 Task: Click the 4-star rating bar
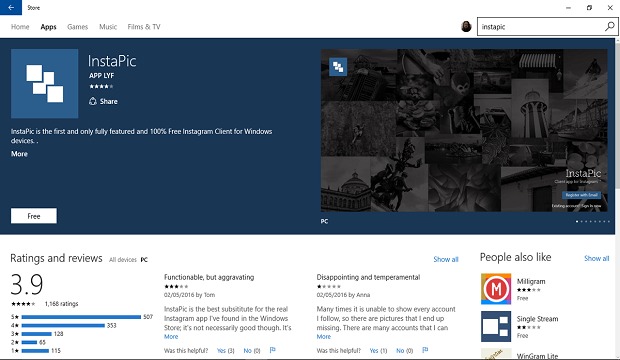tap(63, 326)
